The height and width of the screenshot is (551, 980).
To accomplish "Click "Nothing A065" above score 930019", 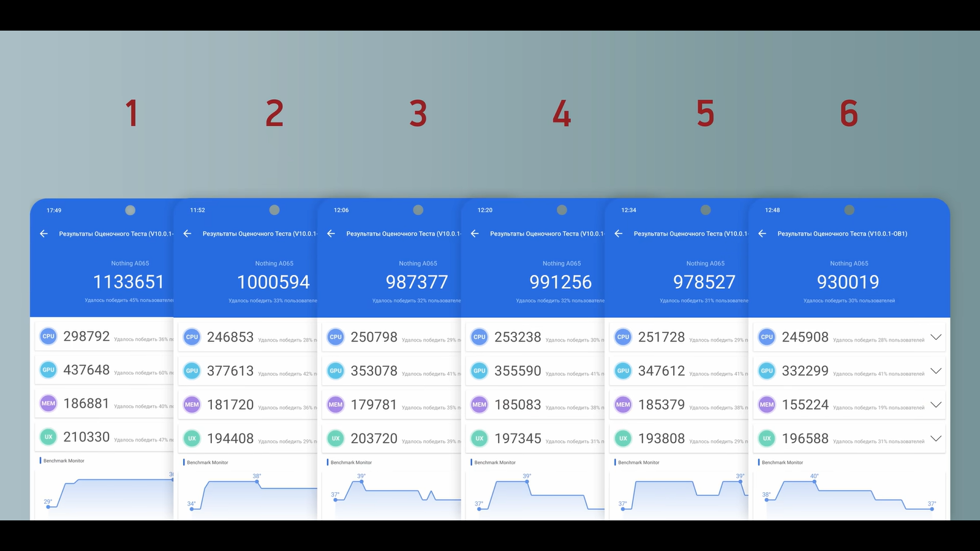I will [x=849, y=263].
